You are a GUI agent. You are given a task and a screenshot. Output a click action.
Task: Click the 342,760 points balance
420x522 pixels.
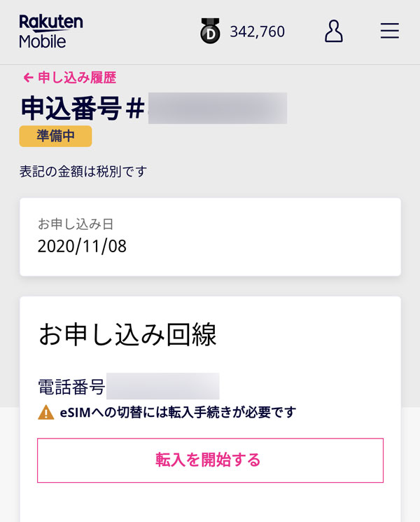coord(257,32)
